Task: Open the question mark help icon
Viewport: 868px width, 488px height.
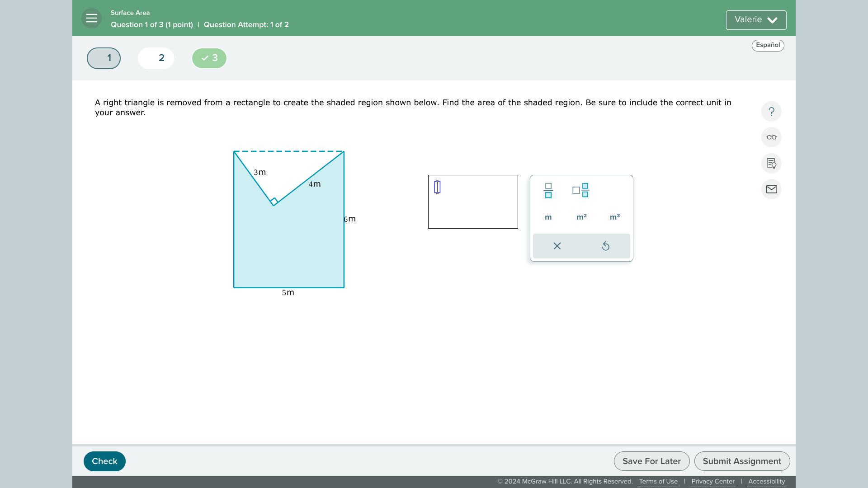Action: 771,112
